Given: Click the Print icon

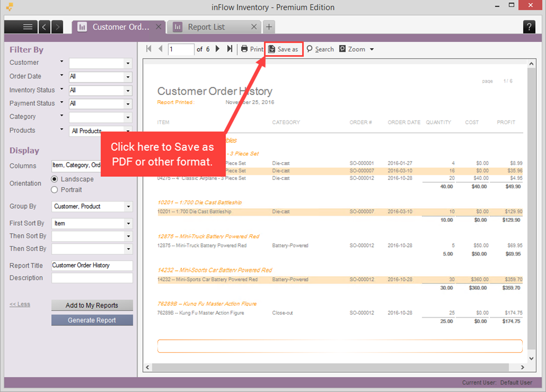Looking at the screenshot, I should 245,49.
